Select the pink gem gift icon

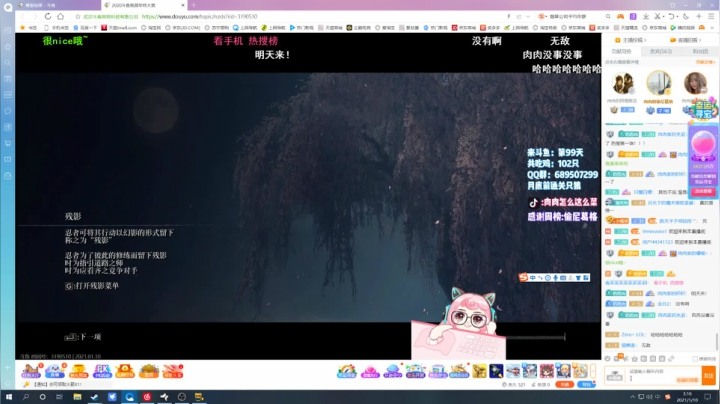click(x=370, y=371)
